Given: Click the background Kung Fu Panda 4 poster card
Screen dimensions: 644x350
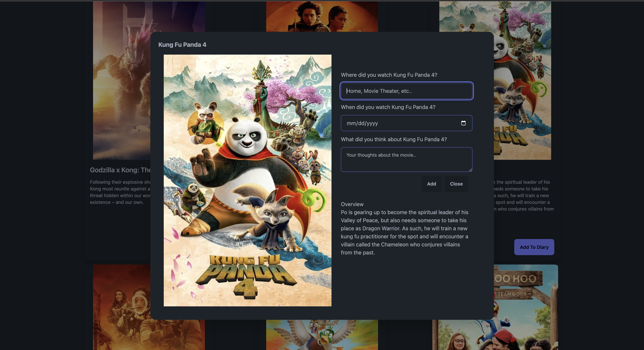Looking at the screenshot, I should click(x=522, y=80).
